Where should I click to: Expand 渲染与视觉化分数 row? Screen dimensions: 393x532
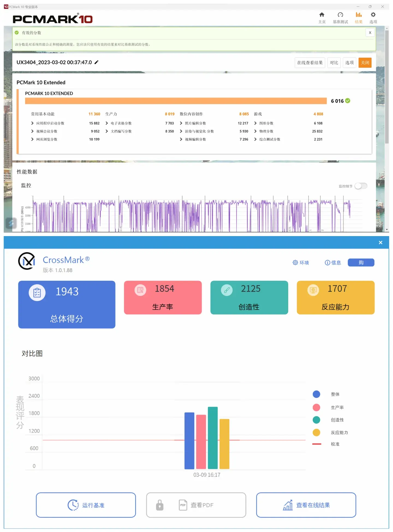tap(181, 131)
